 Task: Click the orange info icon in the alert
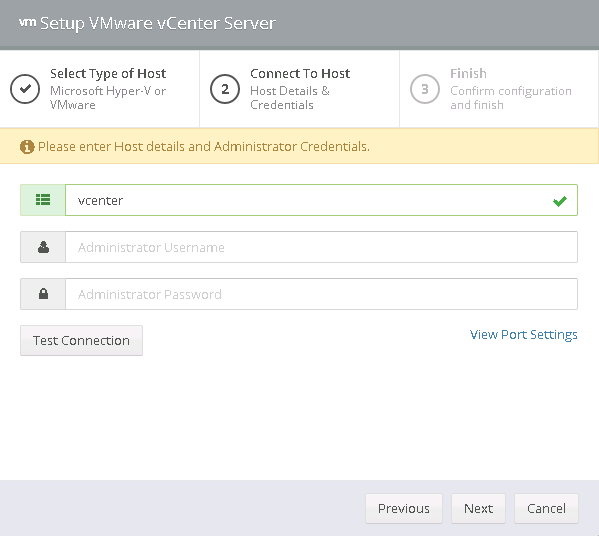[27, 147]
